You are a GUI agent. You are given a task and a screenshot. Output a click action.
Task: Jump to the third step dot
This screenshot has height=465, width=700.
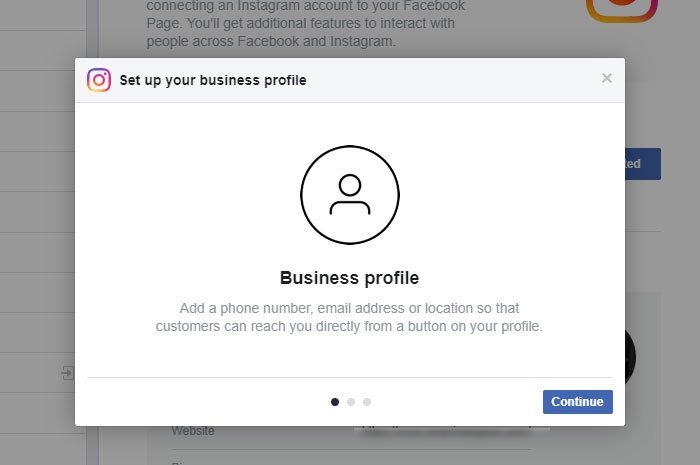point(367,402)
